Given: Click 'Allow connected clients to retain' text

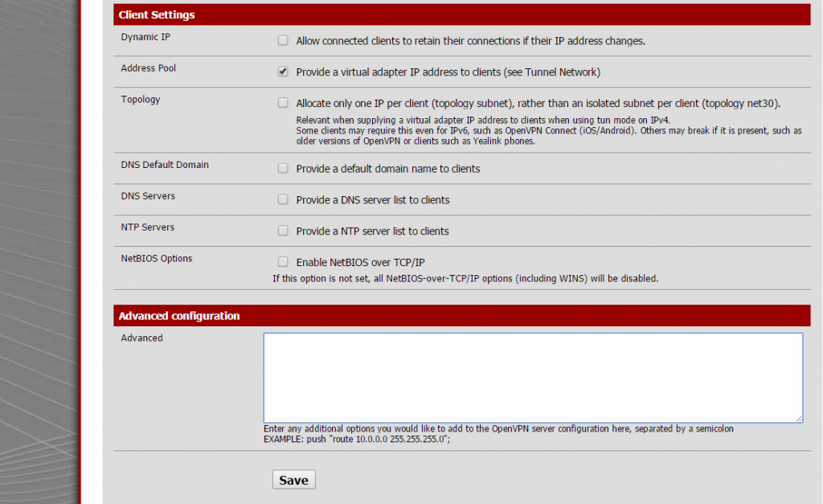Looking at the screenshot, I should (470, 41).
